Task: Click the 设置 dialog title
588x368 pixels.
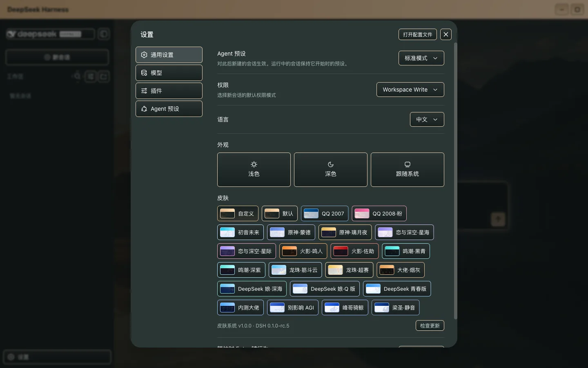Action: coord(147,34)
